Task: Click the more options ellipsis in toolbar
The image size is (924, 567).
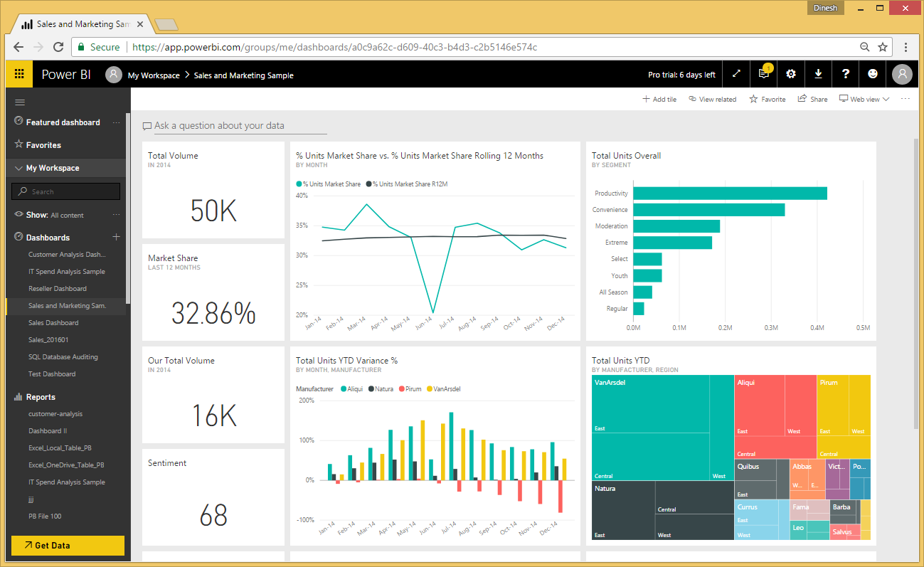Action: coord(906,99)
